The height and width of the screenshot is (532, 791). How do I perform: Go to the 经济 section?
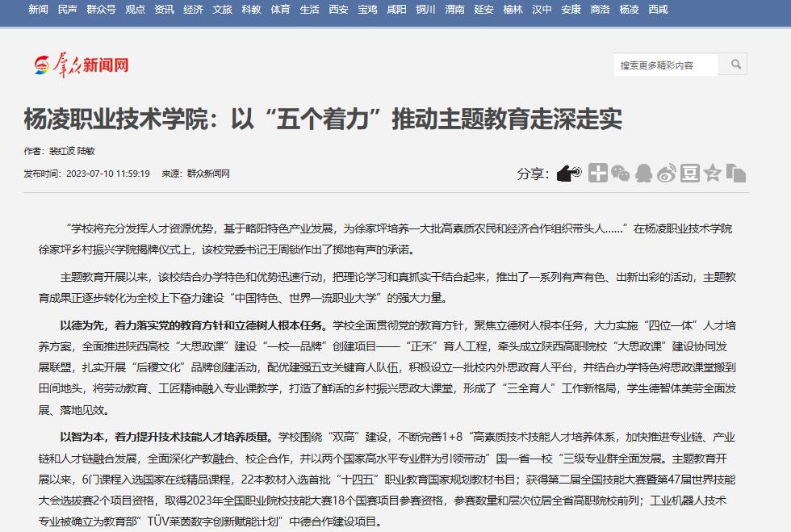click(x=193, y=10)
